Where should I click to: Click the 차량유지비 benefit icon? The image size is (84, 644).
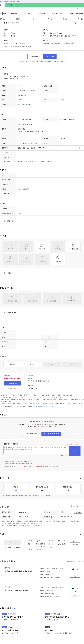pos(42,247)
